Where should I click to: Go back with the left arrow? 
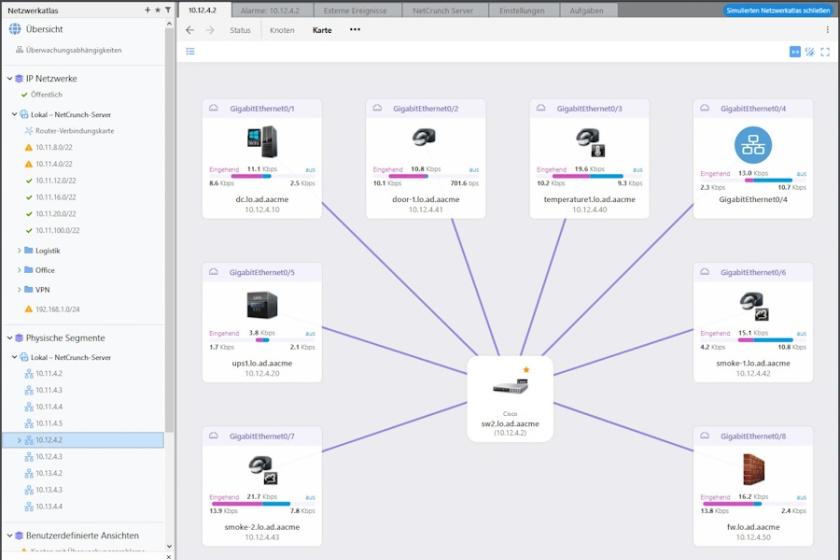(x=190, y=30)
